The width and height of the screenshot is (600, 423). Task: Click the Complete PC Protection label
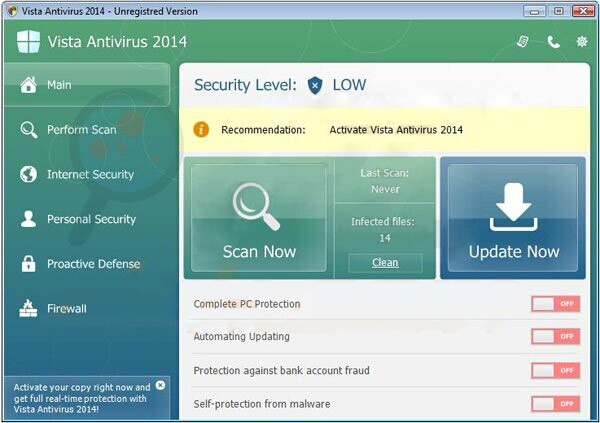pos(247,304)
